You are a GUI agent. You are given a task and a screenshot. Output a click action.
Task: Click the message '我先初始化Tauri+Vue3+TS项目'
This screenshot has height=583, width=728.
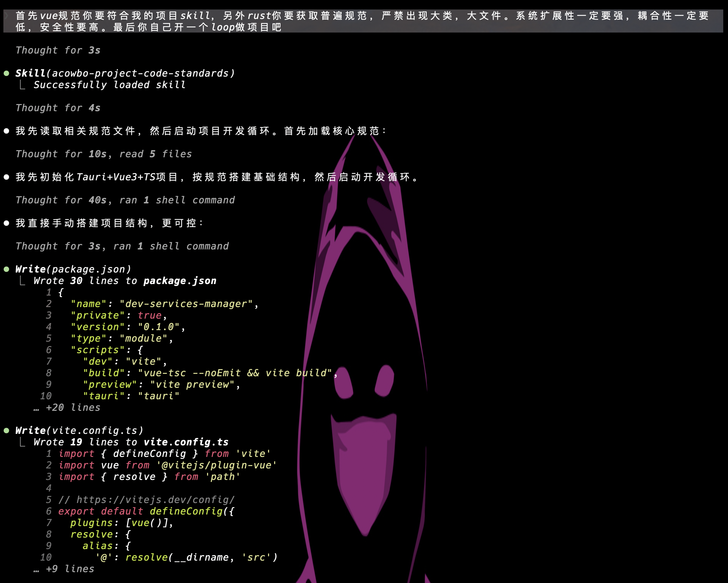point(217,177)
